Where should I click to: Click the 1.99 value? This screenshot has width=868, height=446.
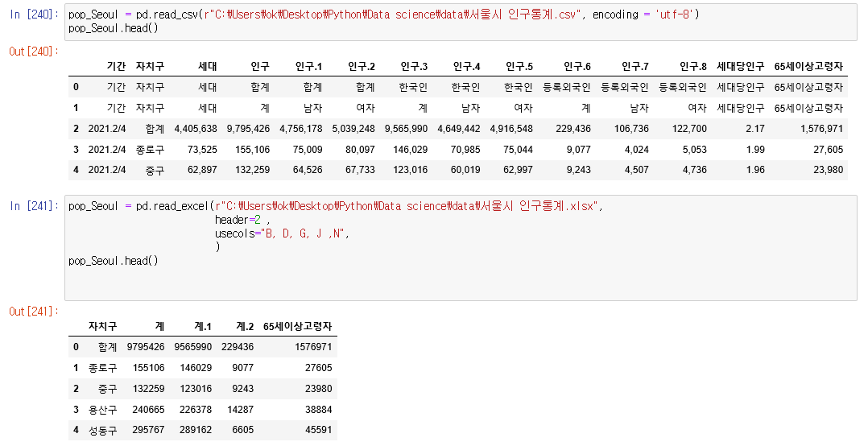click(755, 150)
